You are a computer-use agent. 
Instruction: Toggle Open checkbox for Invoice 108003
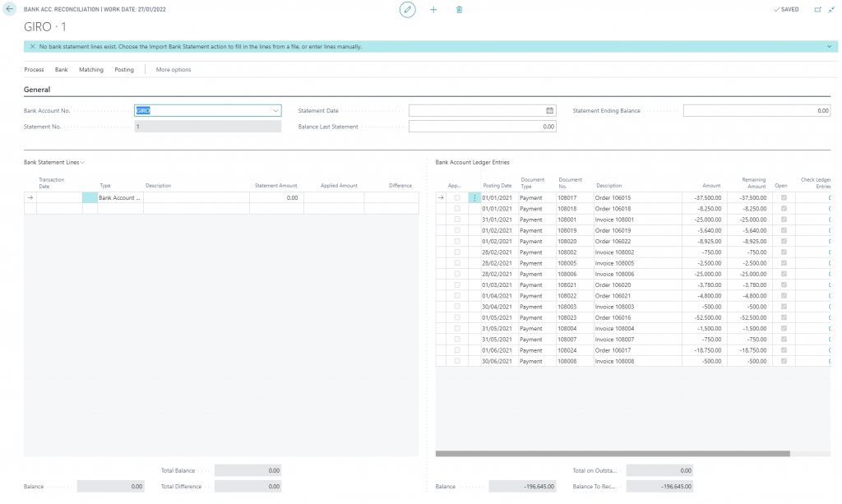(784, 307)
